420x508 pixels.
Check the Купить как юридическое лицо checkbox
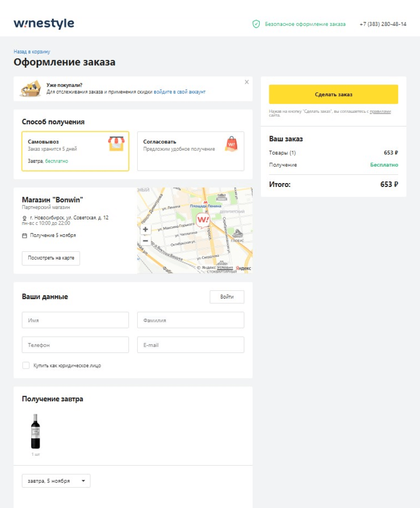pos(26,365)
